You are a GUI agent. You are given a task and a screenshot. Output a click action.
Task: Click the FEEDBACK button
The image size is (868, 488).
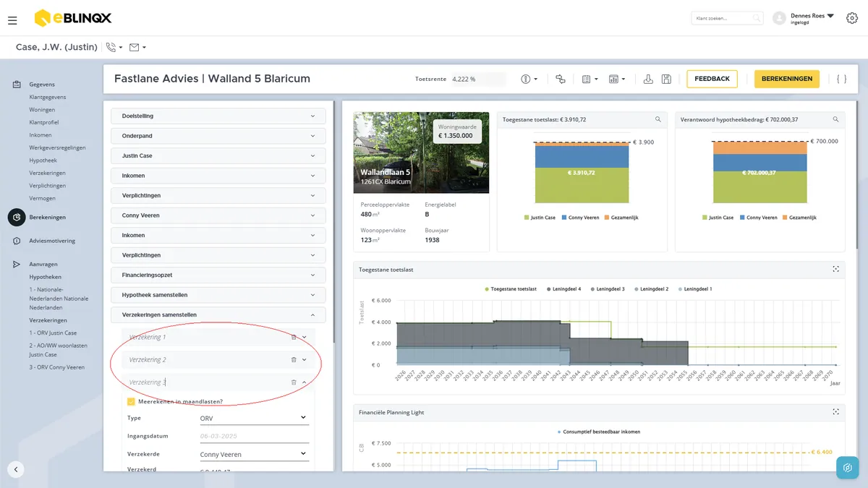[712, 79]
